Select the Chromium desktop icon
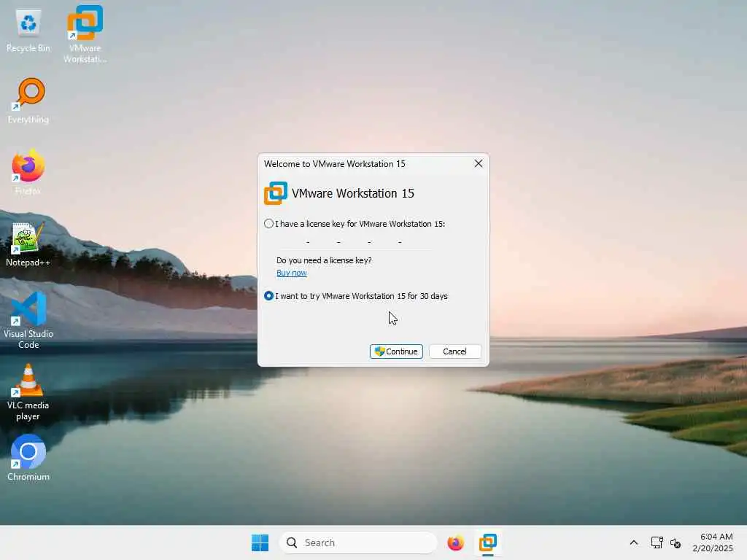The width and height of the screenshot is (747, 560). 28,458
